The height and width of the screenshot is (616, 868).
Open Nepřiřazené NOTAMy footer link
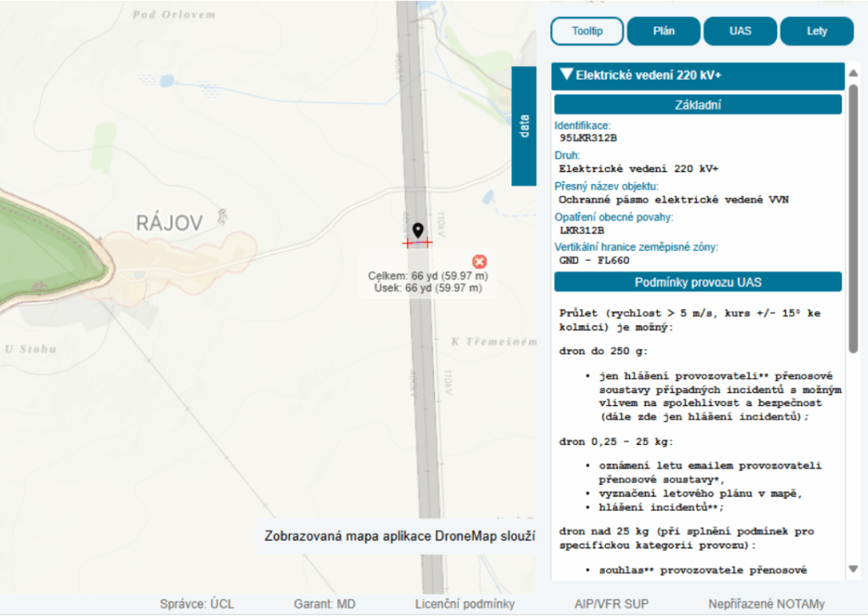click(765, 604)
